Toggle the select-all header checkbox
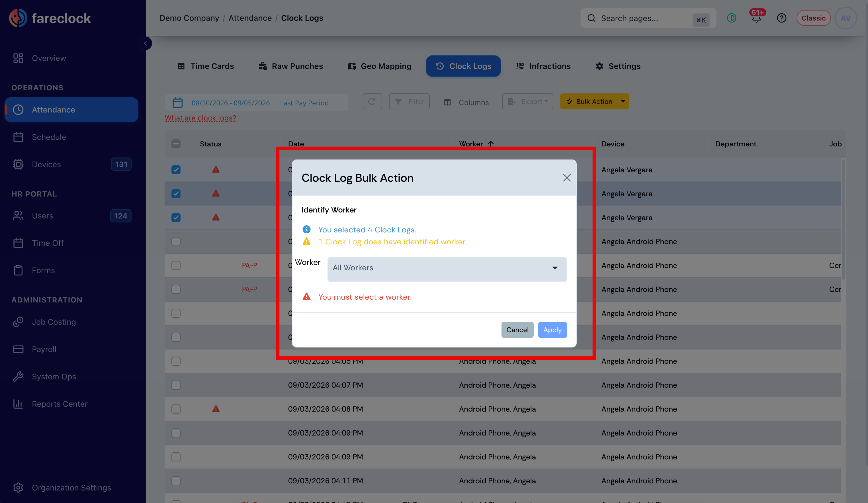The image size is (868, 503). coord(176,144)
